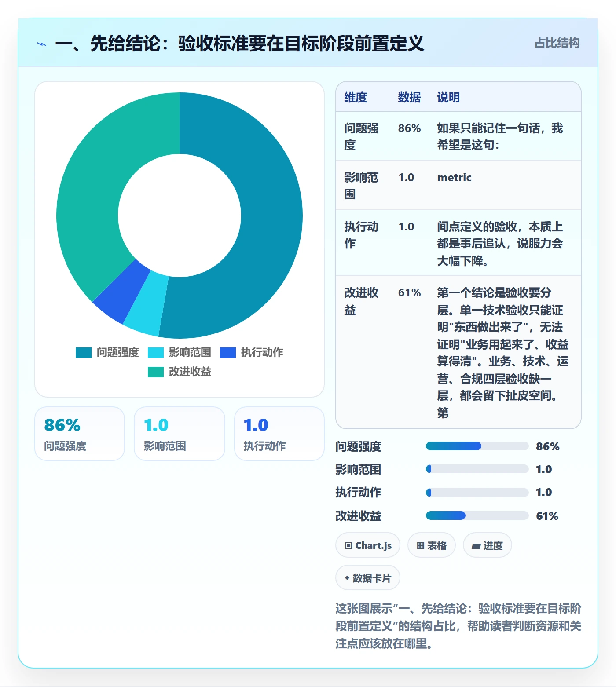Click the Chart.js chip
The height and width of the screenshot is (687, 616).
click(x=368, y=545)
